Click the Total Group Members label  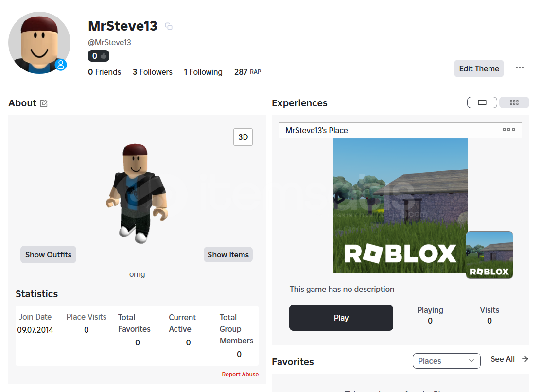coord(236,329)
